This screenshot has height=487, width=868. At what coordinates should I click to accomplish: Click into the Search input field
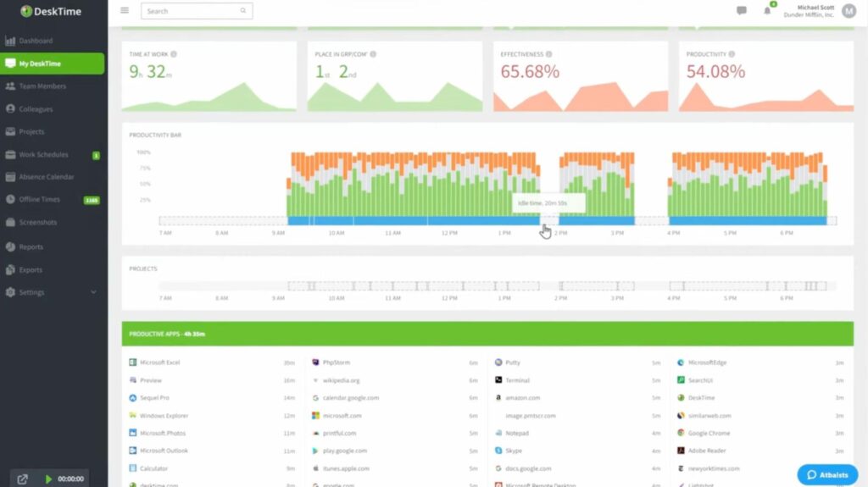[191, 11]
